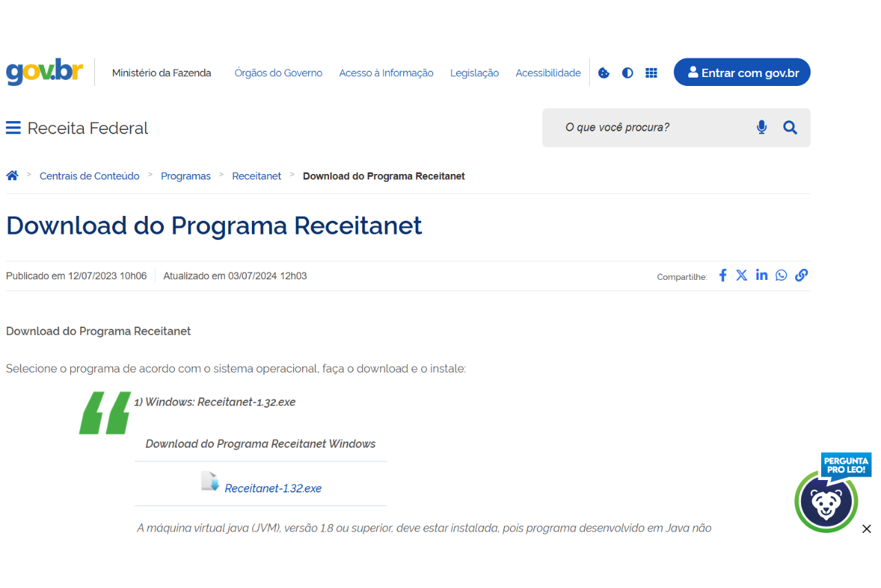Open the systems grid icon

[x=651, y=73]
